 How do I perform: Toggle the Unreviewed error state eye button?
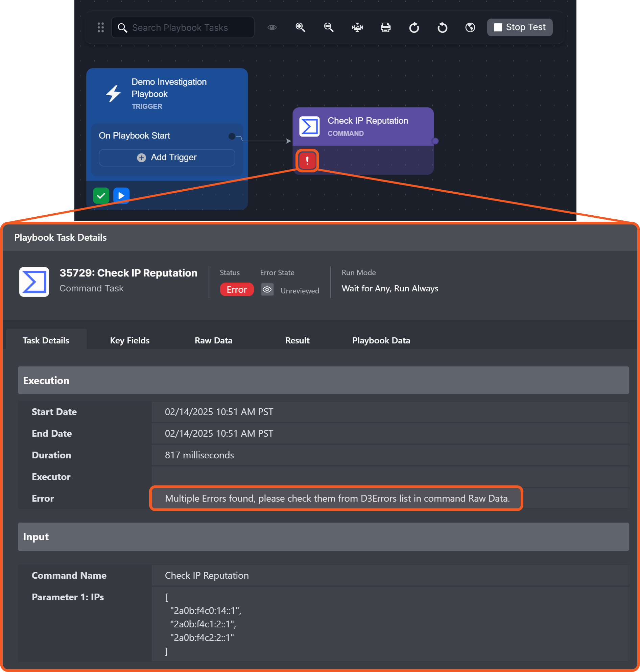click(x=267, y=290)
